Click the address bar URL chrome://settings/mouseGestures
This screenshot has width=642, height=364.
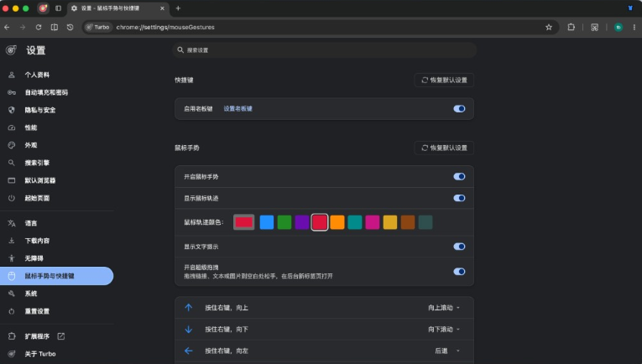click(x=165, y=27)
